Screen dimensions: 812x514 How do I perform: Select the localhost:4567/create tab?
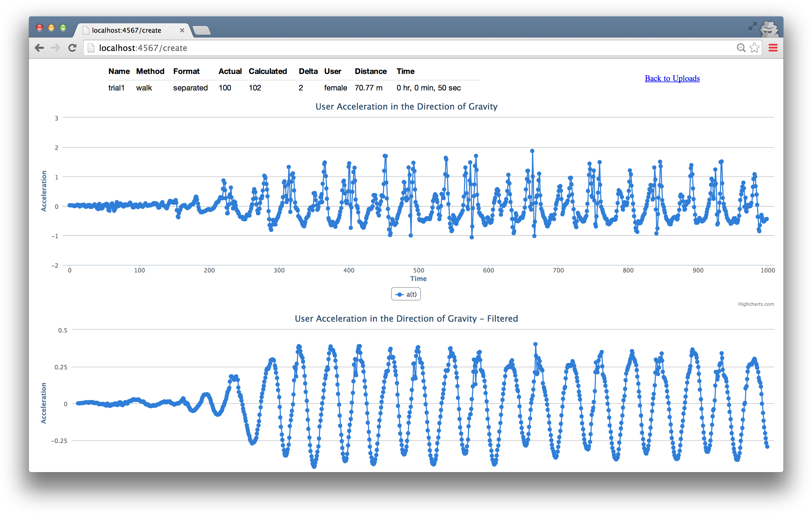(126, 30)
